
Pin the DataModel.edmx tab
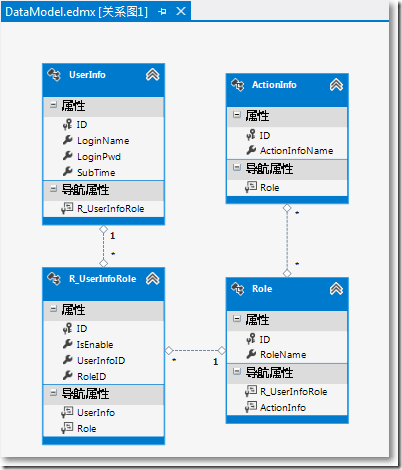point(162,12)
